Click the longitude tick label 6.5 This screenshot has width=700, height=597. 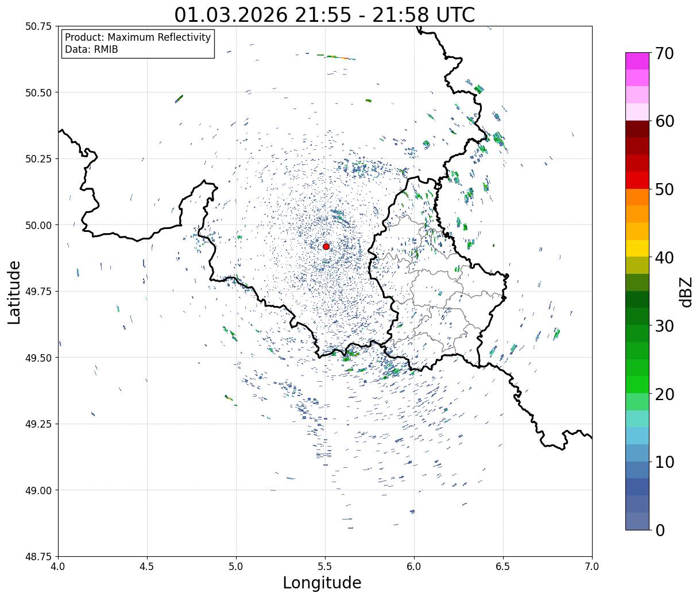(x=503, y=567)
